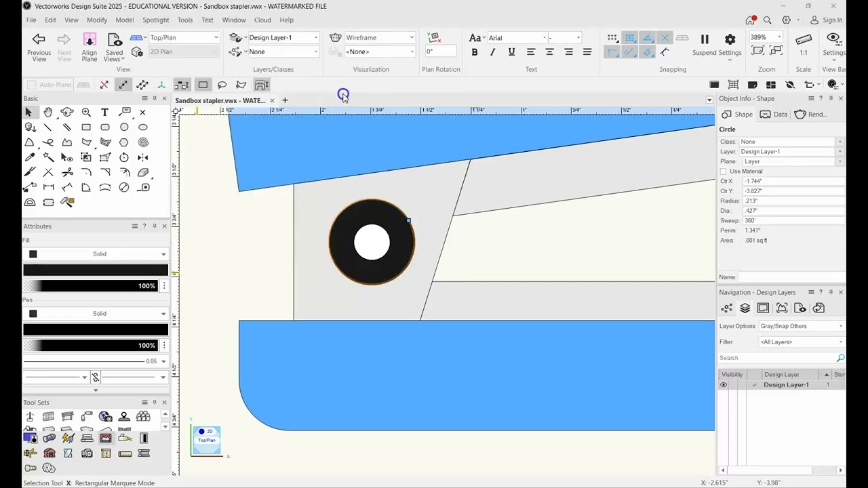Select the Protractor tool
Image resolution: width=868 pixels, height=488 pixels.
[29, 202]
